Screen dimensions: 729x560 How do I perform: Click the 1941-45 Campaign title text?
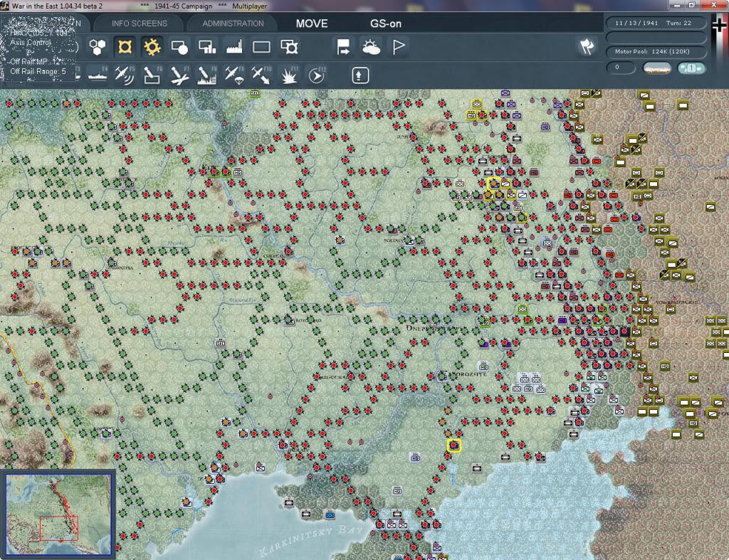coord(183,6)
